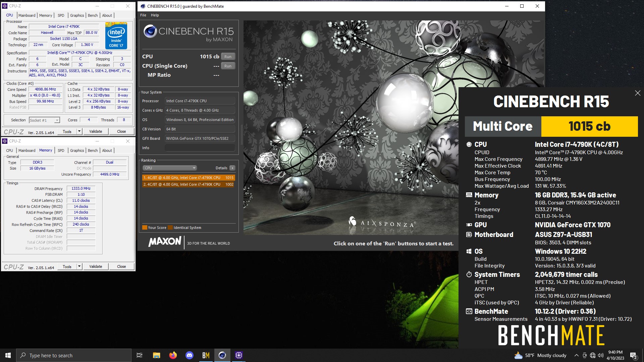Click taskbar clock showing 9:40 PM
644x362 pixels.
pyautogui.click(x=615, y=355)
